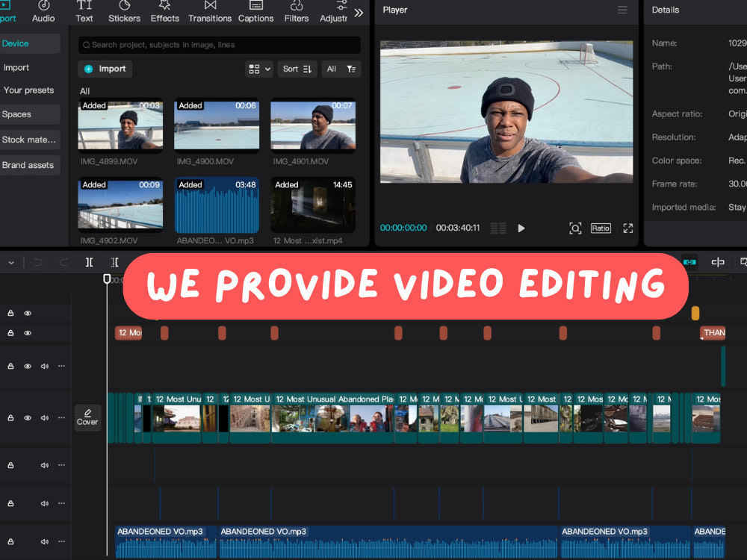Click the delete-left trim tool

pos(114,262)
